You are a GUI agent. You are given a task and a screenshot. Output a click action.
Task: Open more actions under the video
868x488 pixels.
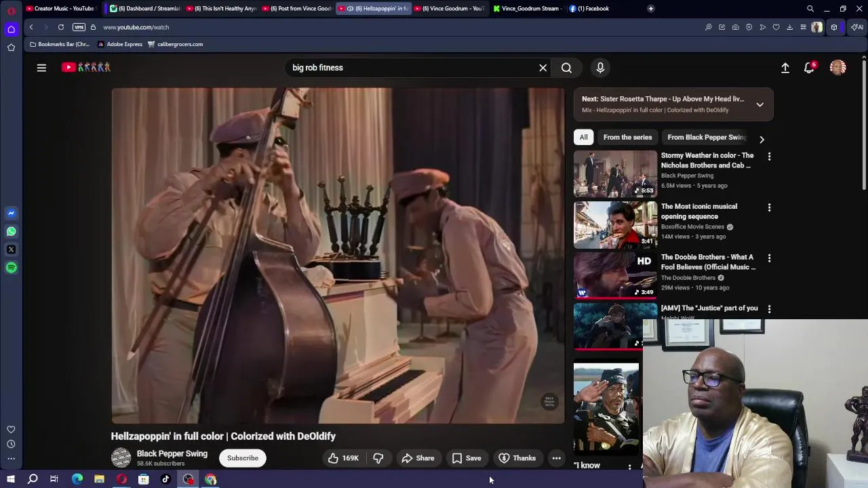coord(556,458)
